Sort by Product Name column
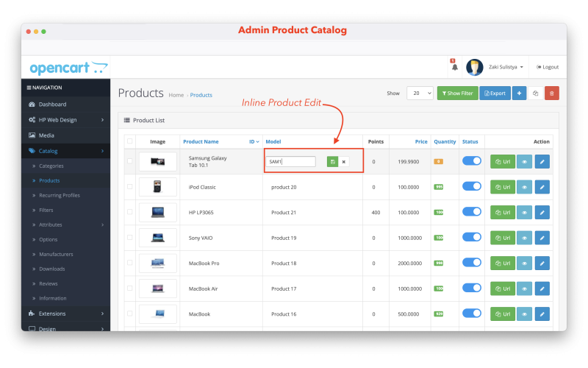Viewport: 588px width, 368px height. tap(201, 141)
